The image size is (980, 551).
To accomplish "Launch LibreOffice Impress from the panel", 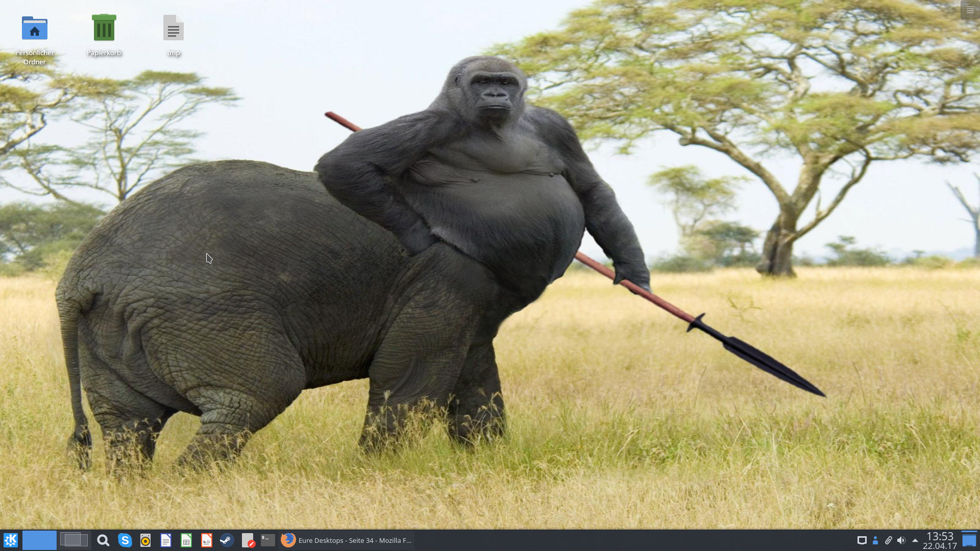I will coord(207,540).
